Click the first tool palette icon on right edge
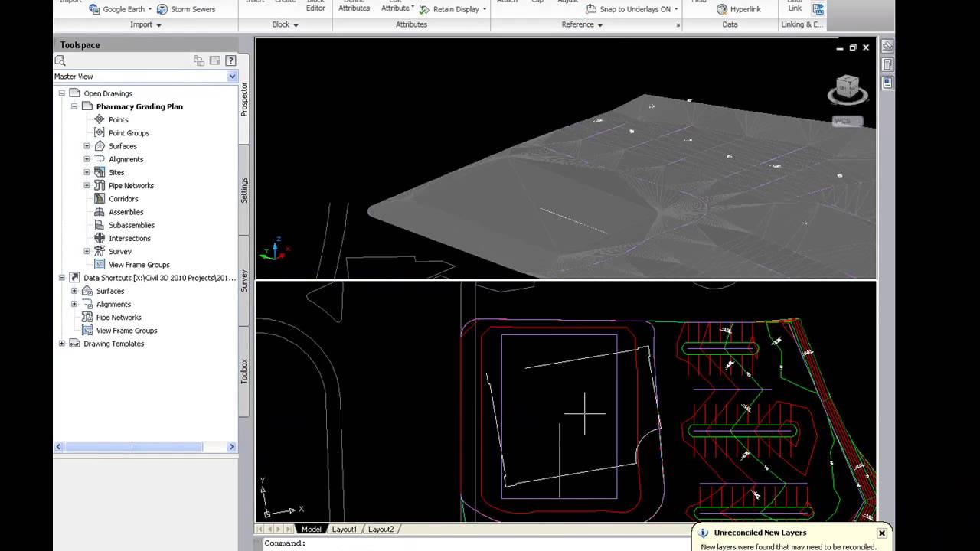980x551 pixels. click(887, 46)
